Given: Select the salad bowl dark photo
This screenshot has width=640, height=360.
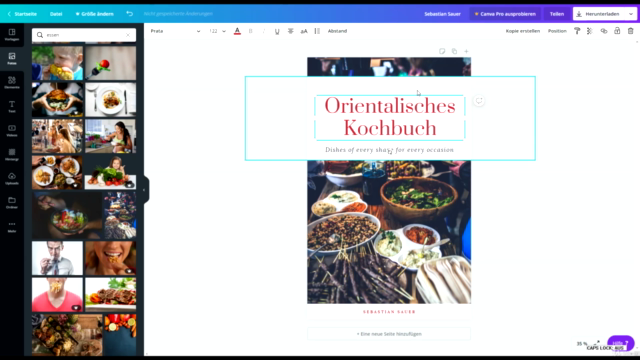Looking at the screenshot, I should pos(67,215).
